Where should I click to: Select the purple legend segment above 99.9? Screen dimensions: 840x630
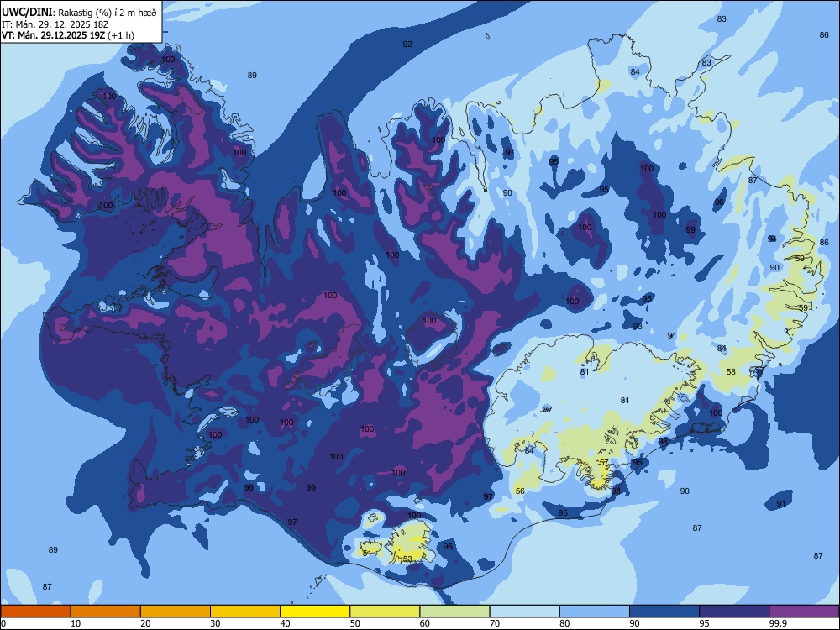pos(804,612)
